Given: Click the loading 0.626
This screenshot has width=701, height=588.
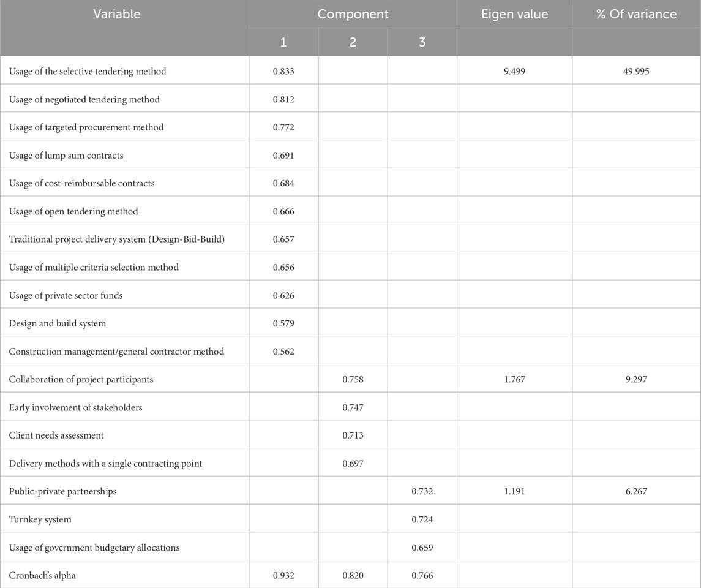Looking at the screenshot, I should click(x=283, y=296).
